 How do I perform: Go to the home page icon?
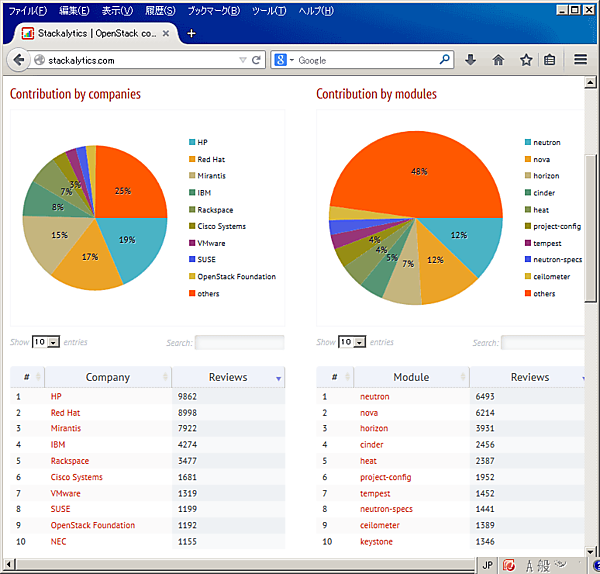click(498, 60)
